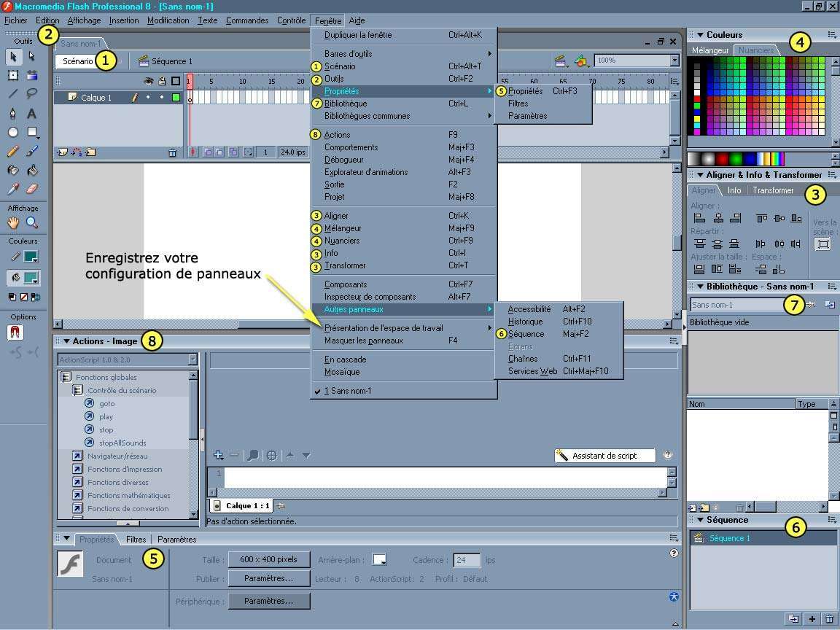Select the Line tool
This screenshot has height=630, width=840.
pos(13,94)
